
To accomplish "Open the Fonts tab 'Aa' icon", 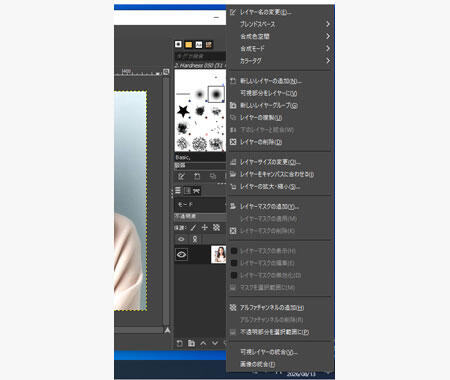I will pos(199,44).
